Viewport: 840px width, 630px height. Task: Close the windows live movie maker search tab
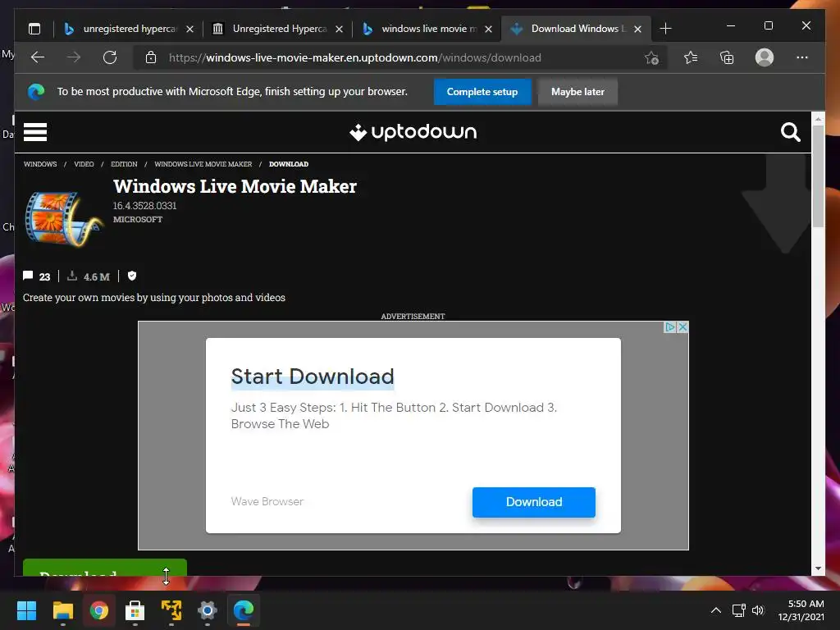(x=488, y=29)
